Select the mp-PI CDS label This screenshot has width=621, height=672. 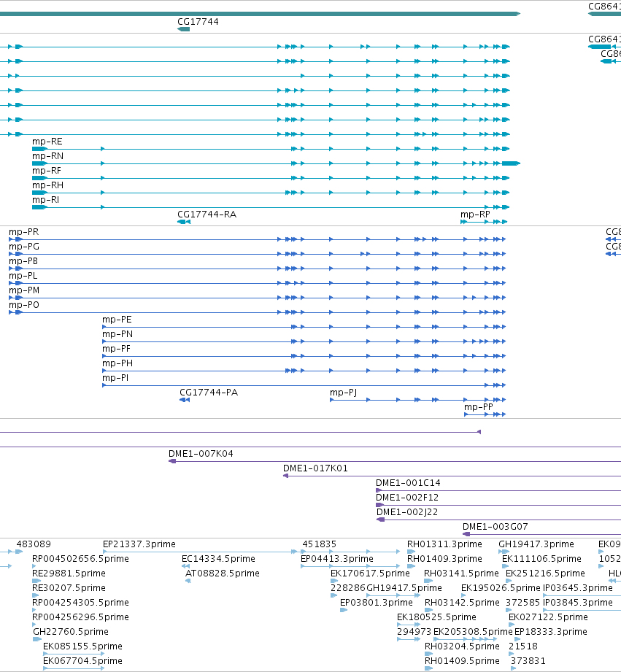pos(115,377)
